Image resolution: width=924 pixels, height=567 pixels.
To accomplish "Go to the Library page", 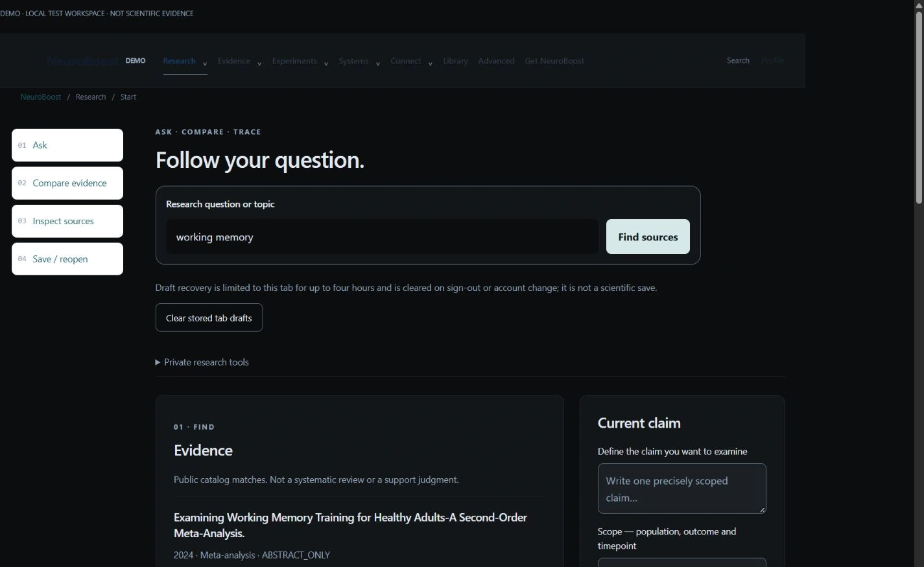I will click(455, 61).
